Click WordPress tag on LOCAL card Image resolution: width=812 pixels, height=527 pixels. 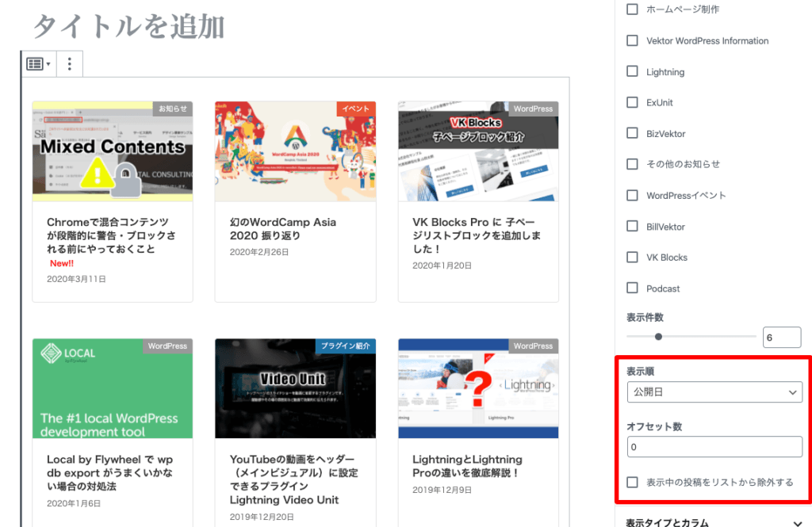click(167, 346)
